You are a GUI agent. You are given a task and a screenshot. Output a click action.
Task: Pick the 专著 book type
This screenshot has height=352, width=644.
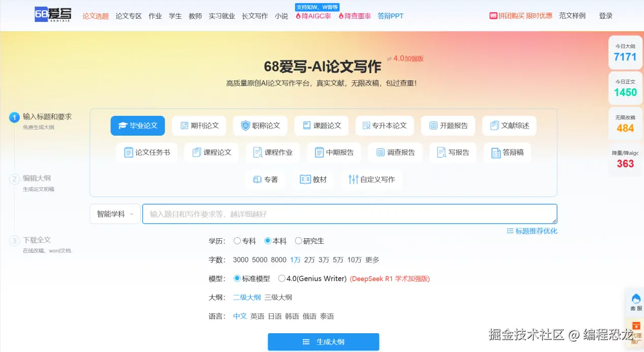(x=265, y=179)
